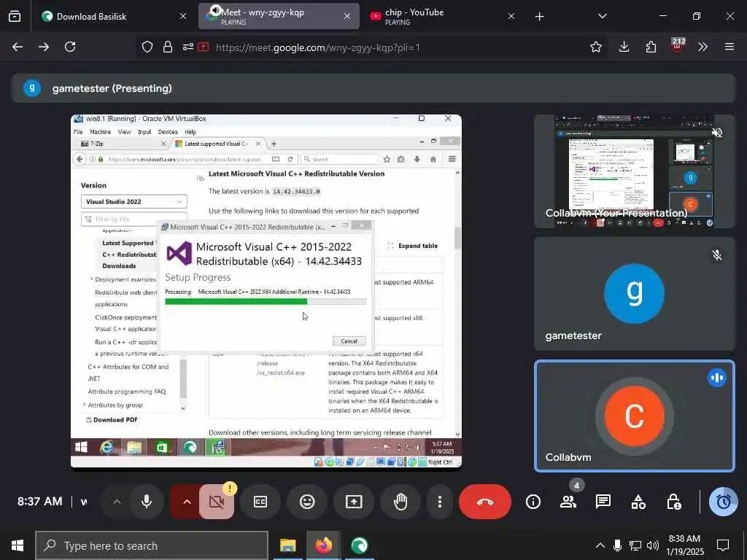
Task: Open a new Firefox tab
Action: point(539,17)
